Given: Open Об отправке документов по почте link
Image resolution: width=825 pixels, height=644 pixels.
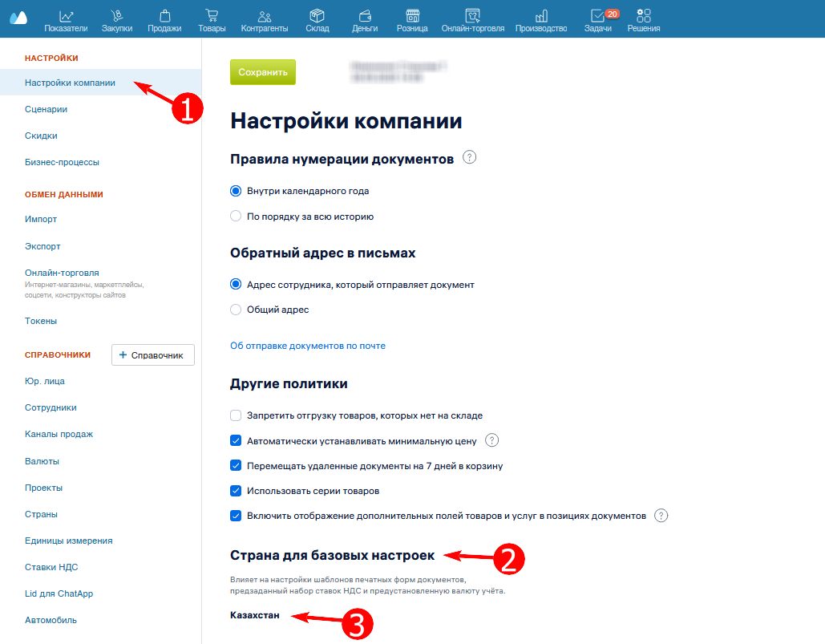Looking at the screenshot, I should (308, 346).
